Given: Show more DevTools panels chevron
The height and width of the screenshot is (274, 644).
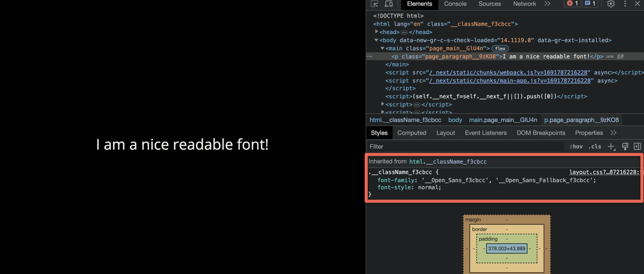Looking at the screenshot, I should pyautogui.click(x=547, y=4).
